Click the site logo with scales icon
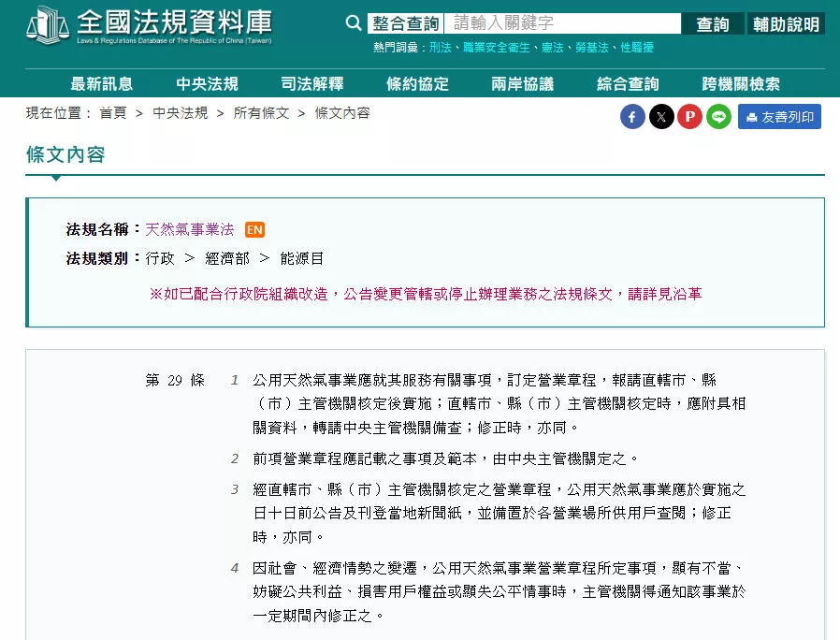This screenshot has width=840, height=640. (149, 24)
